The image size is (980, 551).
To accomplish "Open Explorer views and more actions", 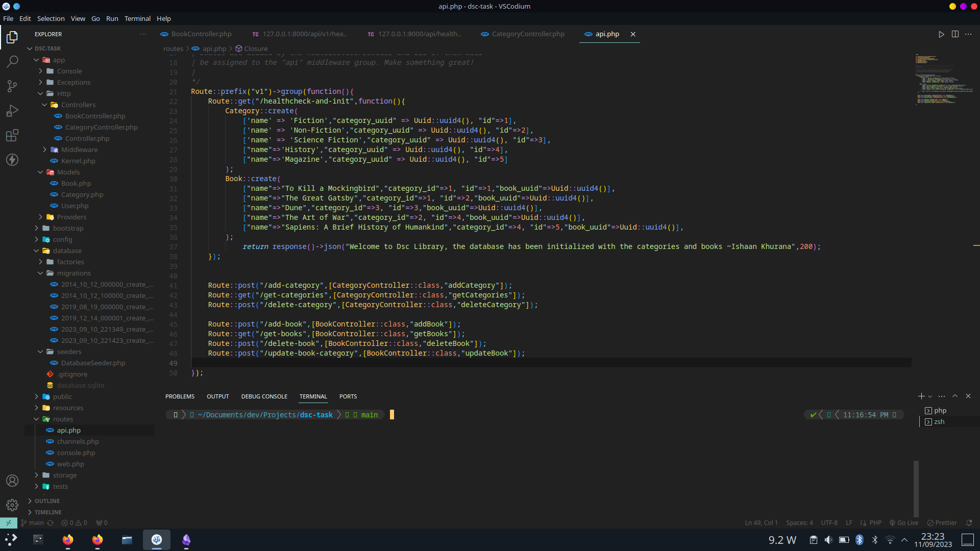I will click(143, 34).
